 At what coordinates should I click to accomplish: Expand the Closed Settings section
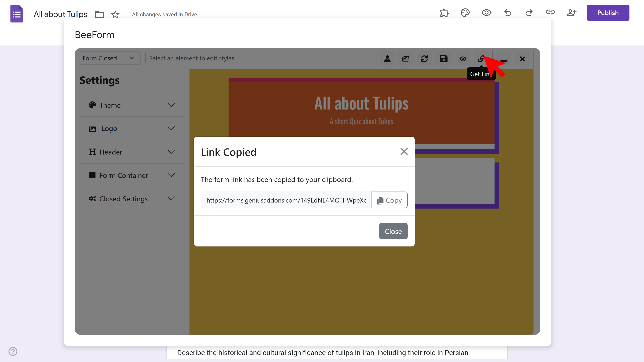132,199
